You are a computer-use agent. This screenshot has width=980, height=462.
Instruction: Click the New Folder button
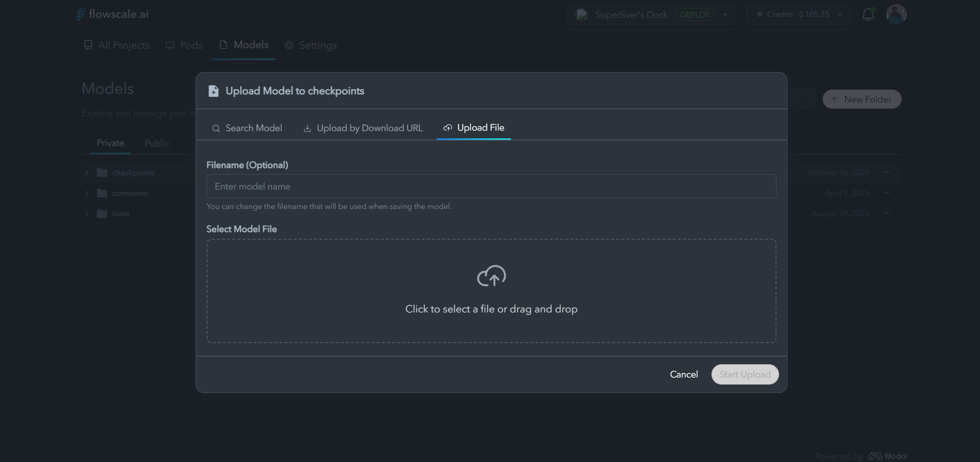[862, 99]
